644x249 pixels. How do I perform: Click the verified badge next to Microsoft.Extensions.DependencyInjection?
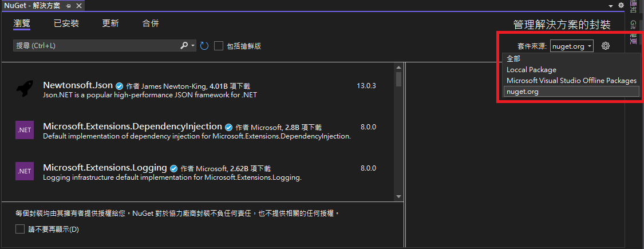[229, 127]
